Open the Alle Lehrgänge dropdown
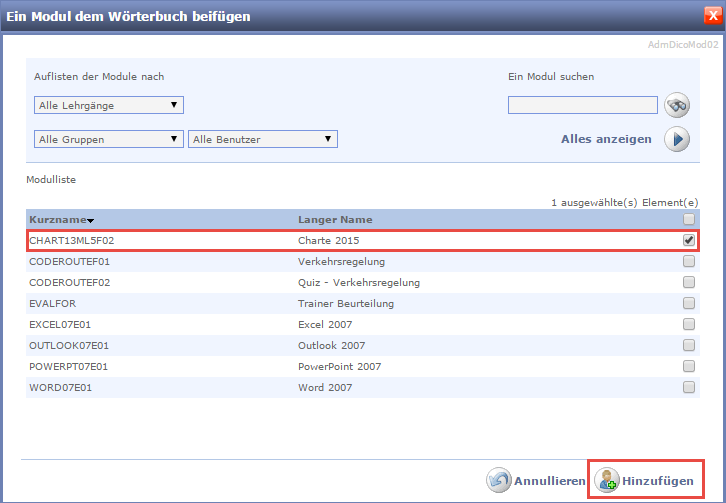This screenshot has height=503, width=726. tap(108, 105)
